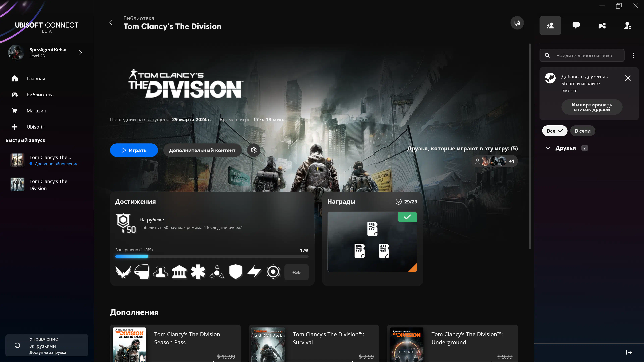Open game settings gear icon

(254, 150)
